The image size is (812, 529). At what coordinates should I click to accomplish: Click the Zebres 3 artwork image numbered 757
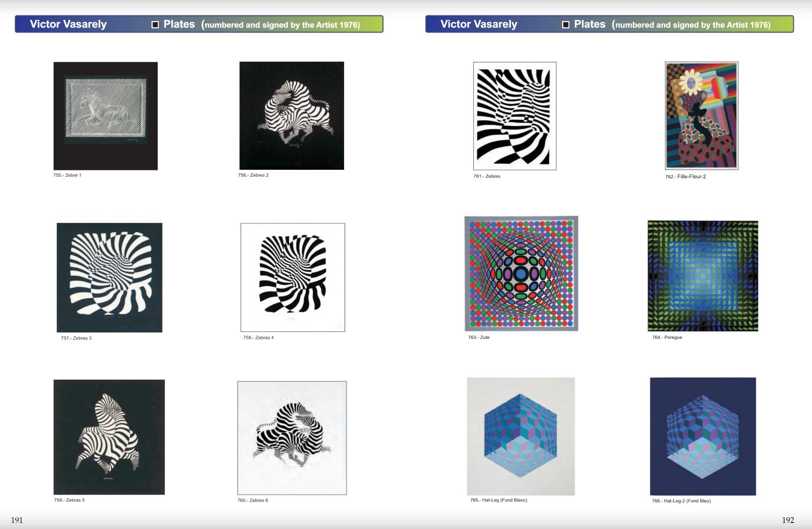click(109, 278)
